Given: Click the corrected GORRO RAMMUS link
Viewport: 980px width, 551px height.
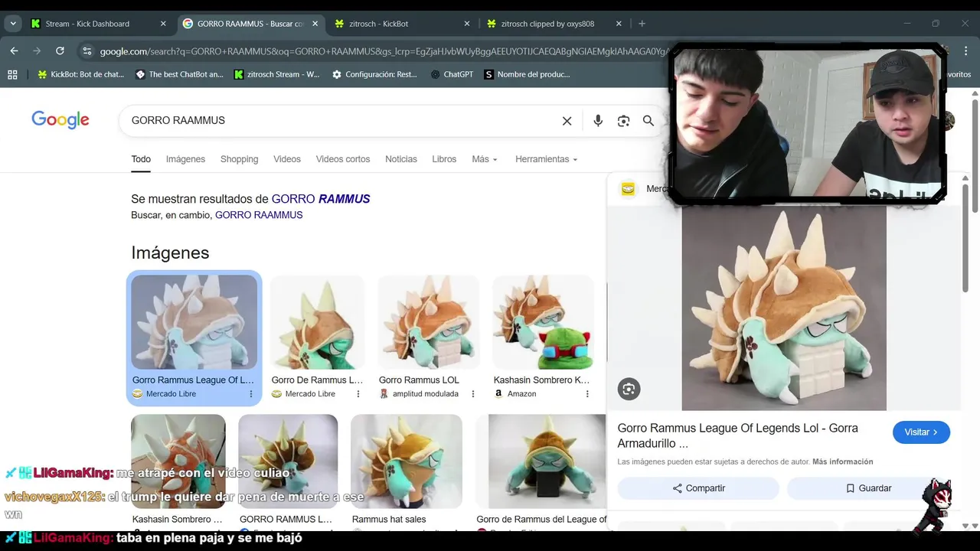Looking at the screenshot, I should (321, 199).
